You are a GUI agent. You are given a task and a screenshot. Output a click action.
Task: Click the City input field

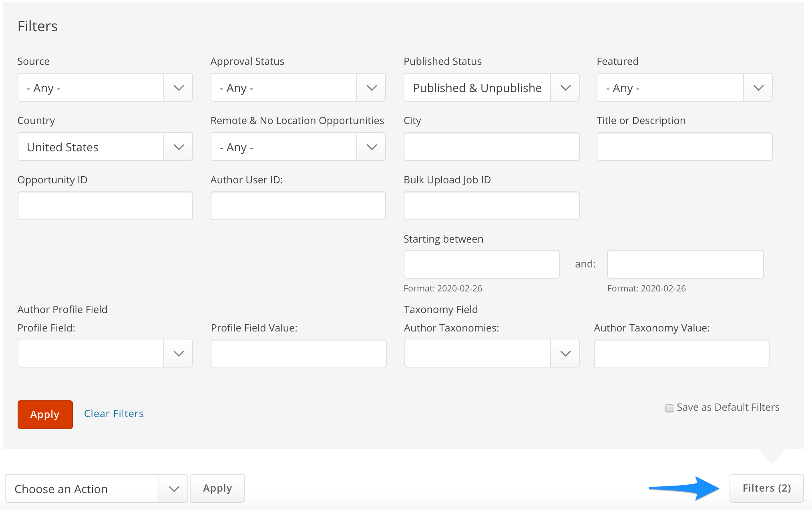491,147
